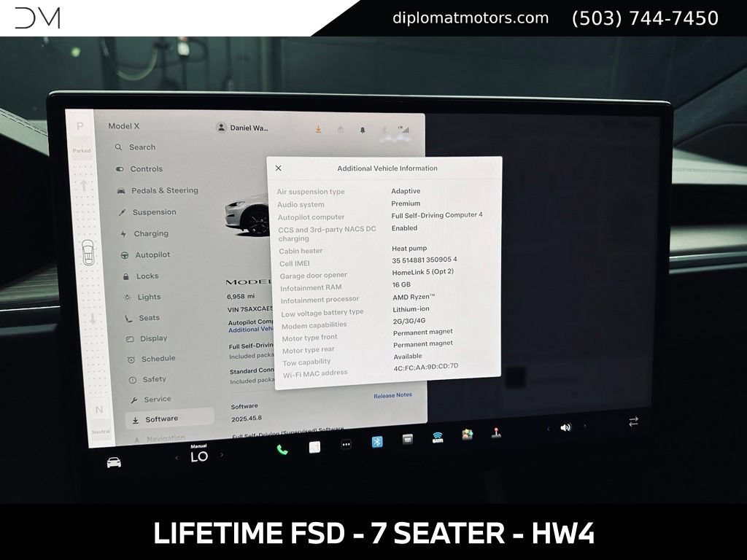Open the notifications bell icon
This screenshot has width=747, height=560.
pos(363,130)
